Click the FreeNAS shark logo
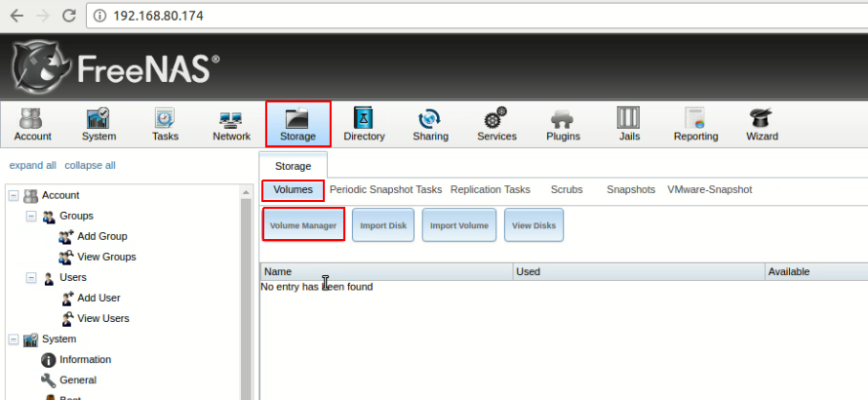 tap(40, 68)
